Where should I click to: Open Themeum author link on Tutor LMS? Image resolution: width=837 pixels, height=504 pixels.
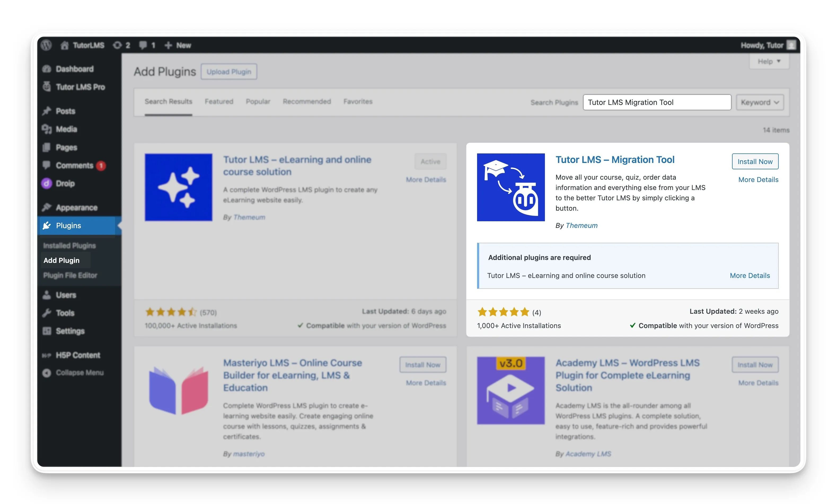coord(249,217)
